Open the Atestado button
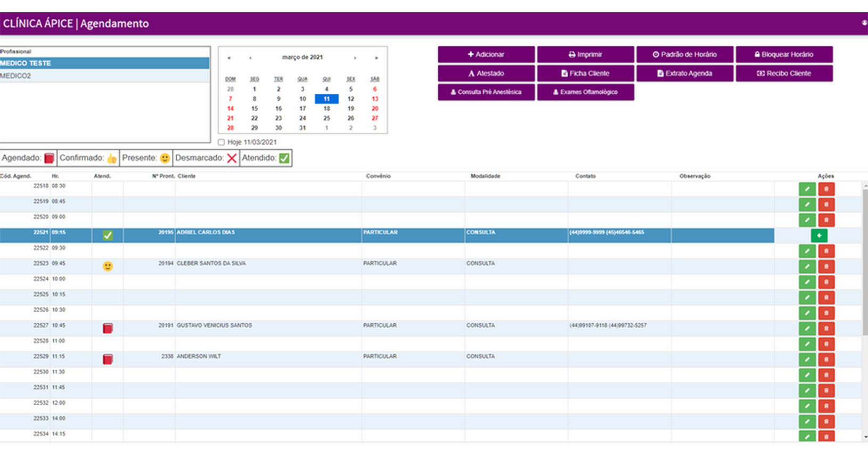This screenshot has width=868, height=458. 486,73
